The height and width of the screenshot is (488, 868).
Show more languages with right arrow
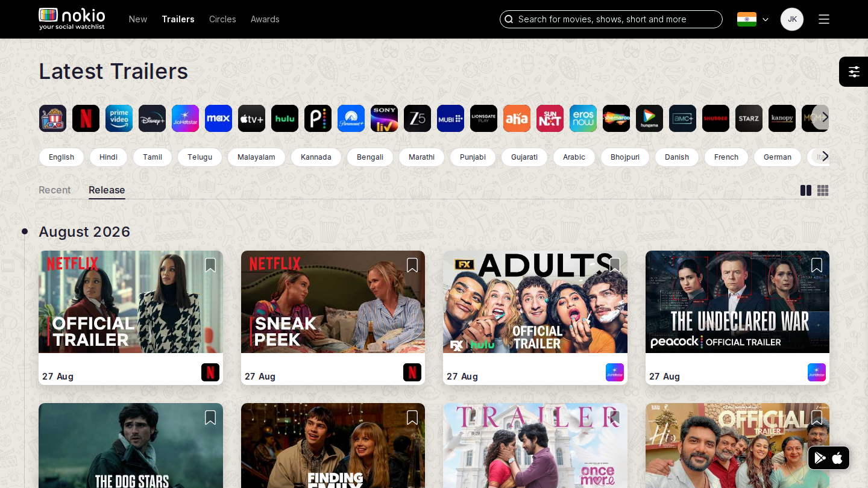tap(825, 157)
